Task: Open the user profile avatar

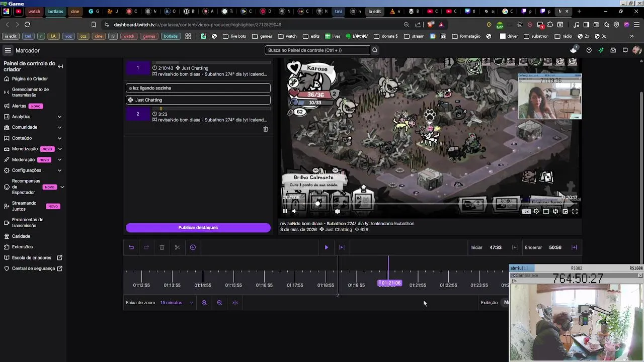Action: click(x=637, y=50)
